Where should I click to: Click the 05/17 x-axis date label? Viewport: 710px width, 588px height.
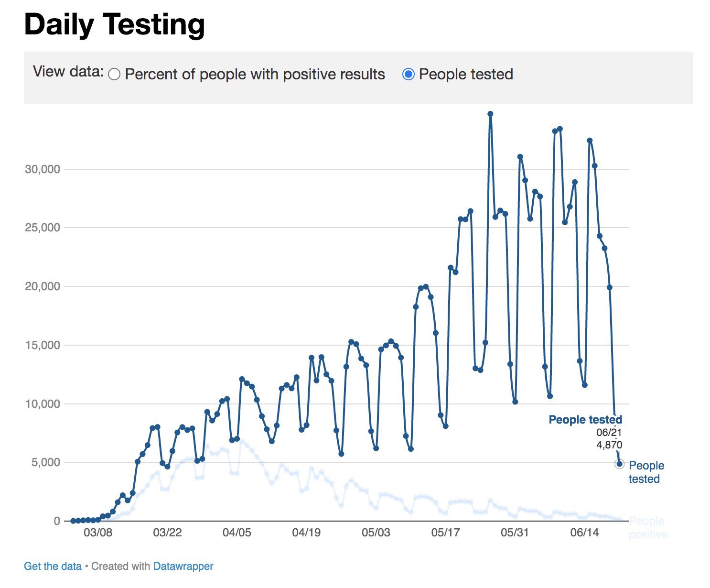point(445,533)
